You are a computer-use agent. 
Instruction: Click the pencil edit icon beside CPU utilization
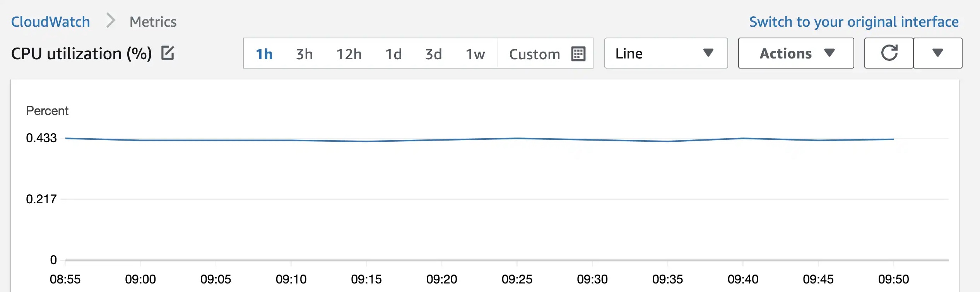(x=168, y=53)
